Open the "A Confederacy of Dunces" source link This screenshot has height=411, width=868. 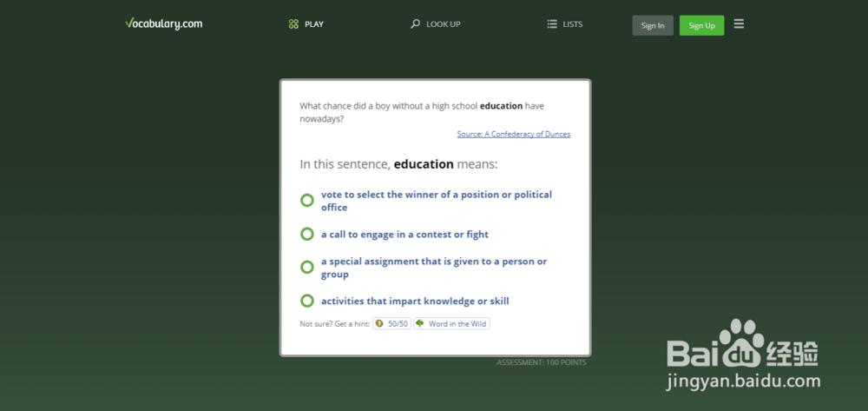coord(514,134)
